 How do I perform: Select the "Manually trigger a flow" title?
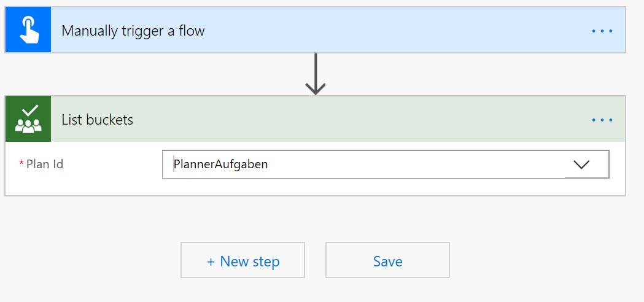133,31
